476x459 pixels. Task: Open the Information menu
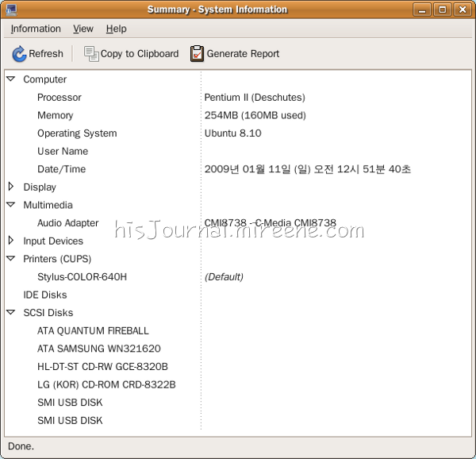pyautogui.click(x=36, y=29)
